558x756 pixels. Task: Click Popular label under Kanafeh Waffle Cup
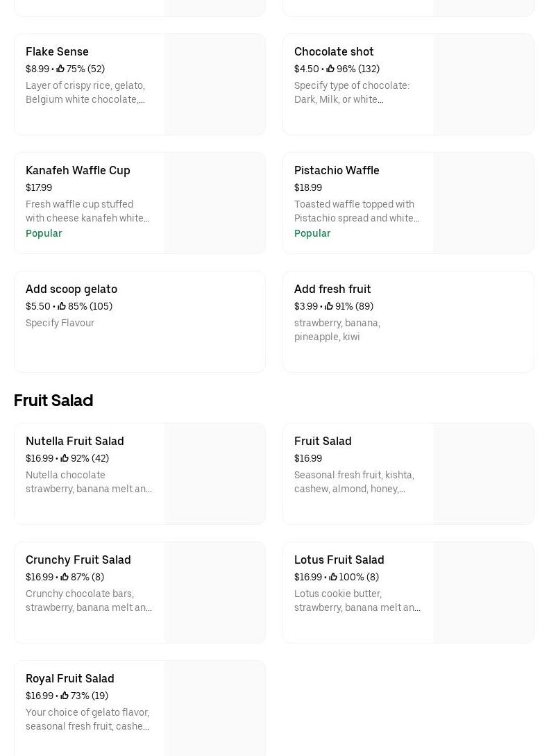[x=44, y=233]
